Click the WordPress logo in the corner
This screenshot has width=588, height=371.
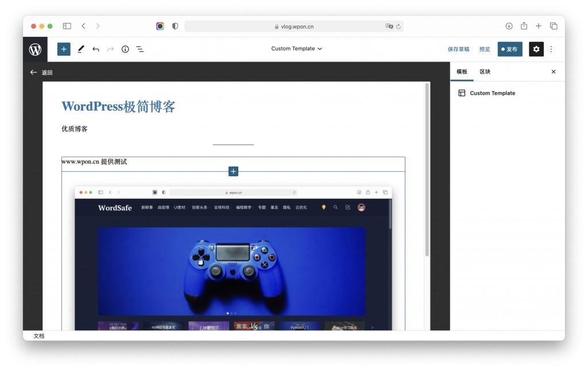point(34,49)
